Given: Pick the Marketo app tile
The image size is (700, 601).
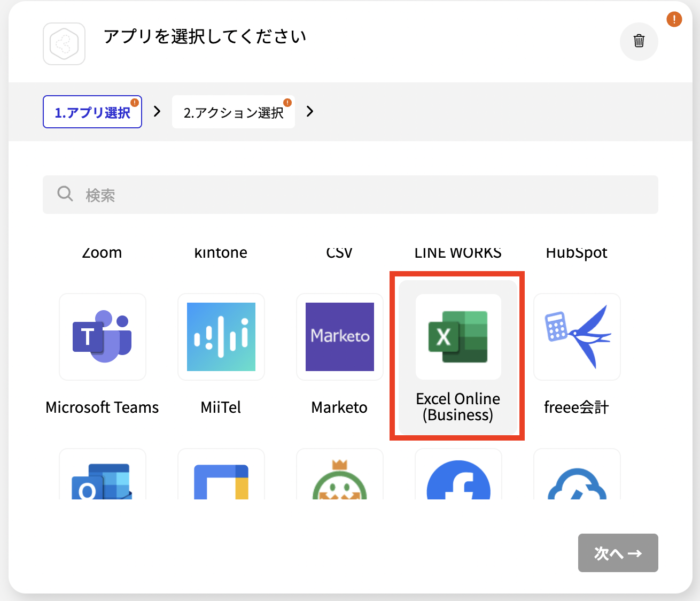Looking at the screenshot, I should tap(340, 337).
